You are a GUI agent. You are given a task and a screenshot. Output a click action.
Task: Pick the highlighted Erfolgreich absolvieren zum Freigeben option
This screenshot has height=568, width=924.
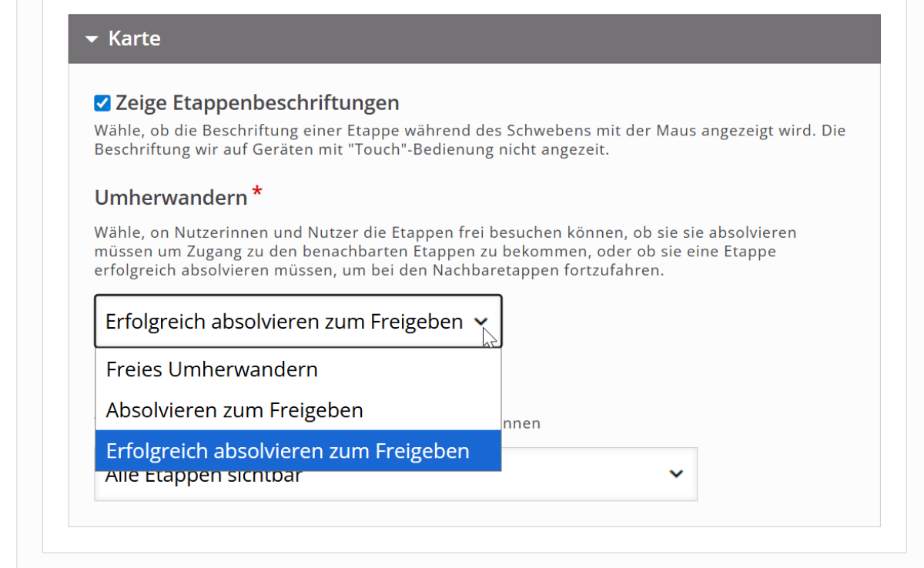[x=287, y=451]
